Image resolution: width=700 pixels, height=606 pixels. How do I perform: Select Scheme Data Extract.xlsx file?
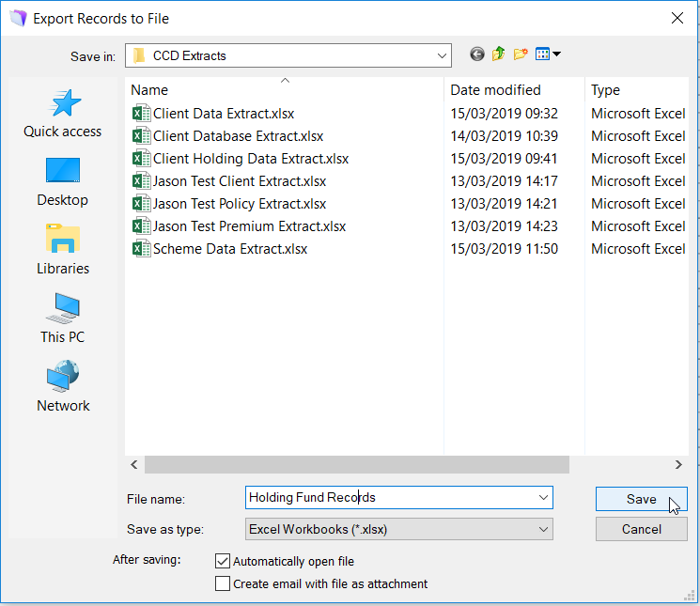(x=229, y=249)
